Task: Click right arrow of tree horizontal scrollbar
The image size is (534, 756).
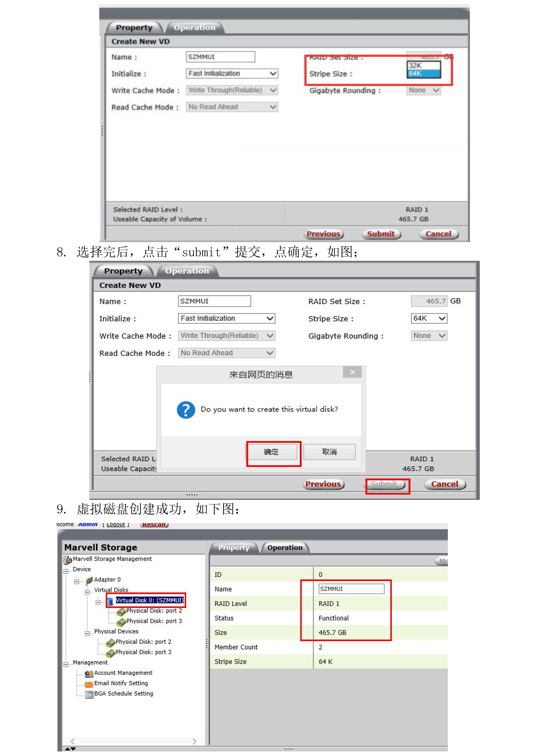Action: pyautogui.click(x=194, y=742)
